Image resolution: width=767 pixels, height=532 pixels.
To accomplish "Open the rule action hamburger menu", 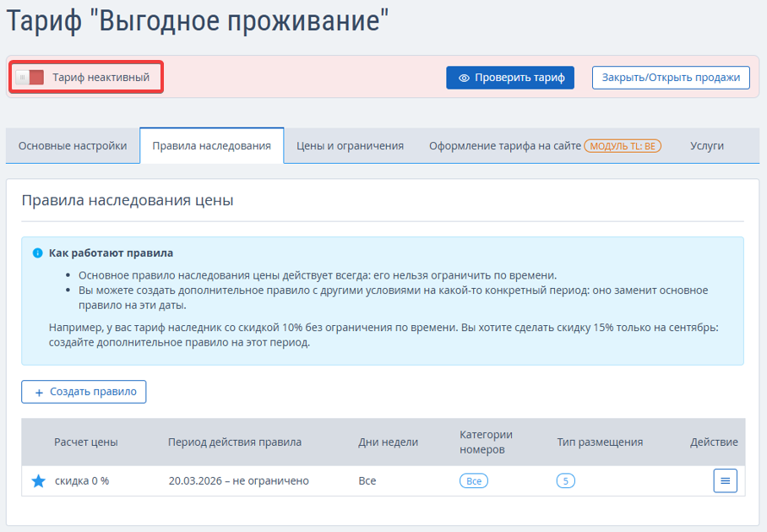I will coord(725,480).
